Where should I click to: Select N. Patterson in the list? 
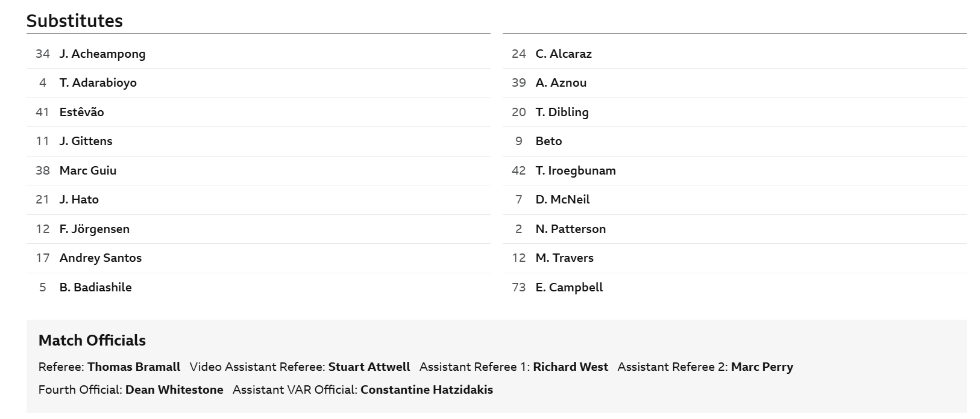[570, 229]
